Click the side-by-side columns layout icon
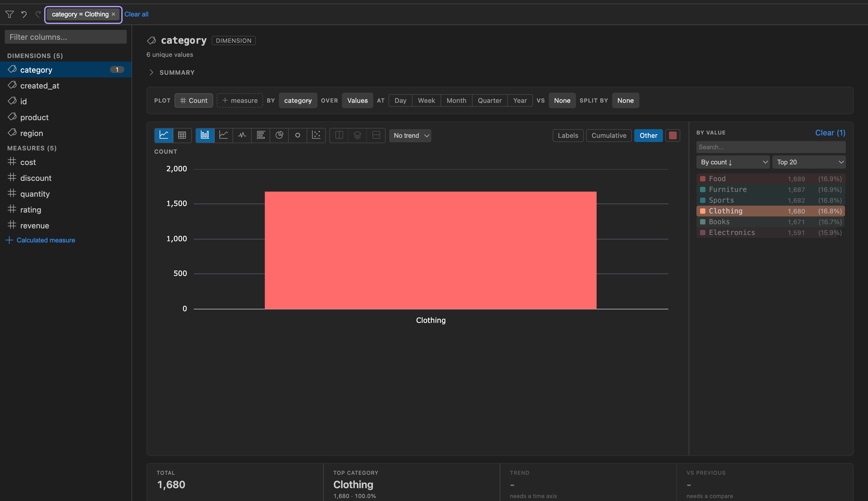868x501 pixels. pyautogui.click(x=339, y=135)
